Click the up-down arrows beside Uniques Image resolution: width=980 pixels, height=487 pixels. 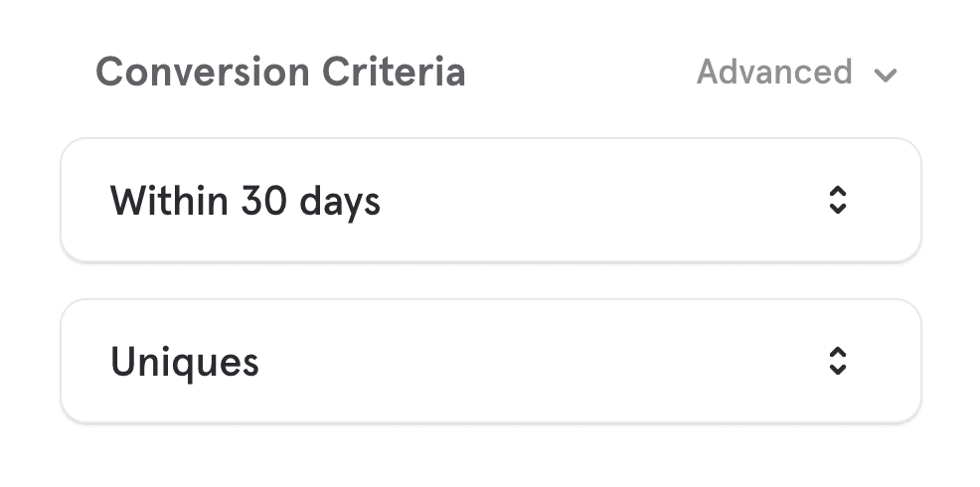pos(838,361)
